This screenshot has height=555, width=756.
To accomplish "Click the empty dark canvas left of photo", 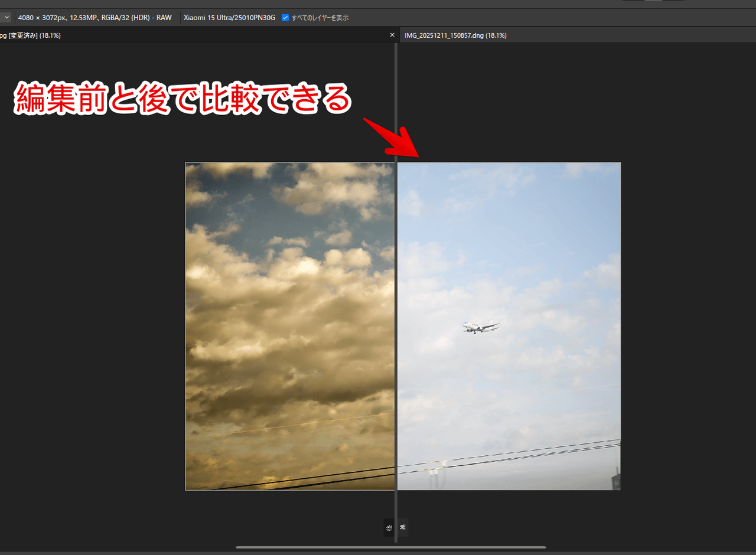I will click(89, 325).
